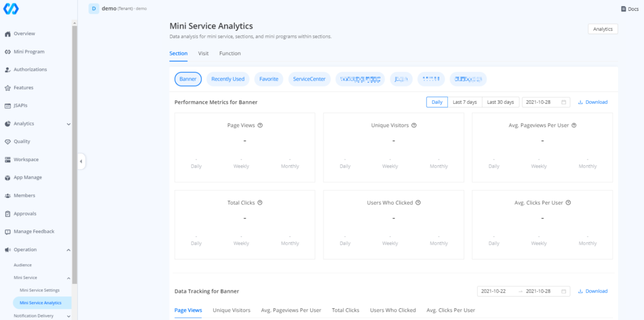Click the Page Views help icon
Image resolution: width=644 pixels, height=320 pixels.
click(260, 126)
